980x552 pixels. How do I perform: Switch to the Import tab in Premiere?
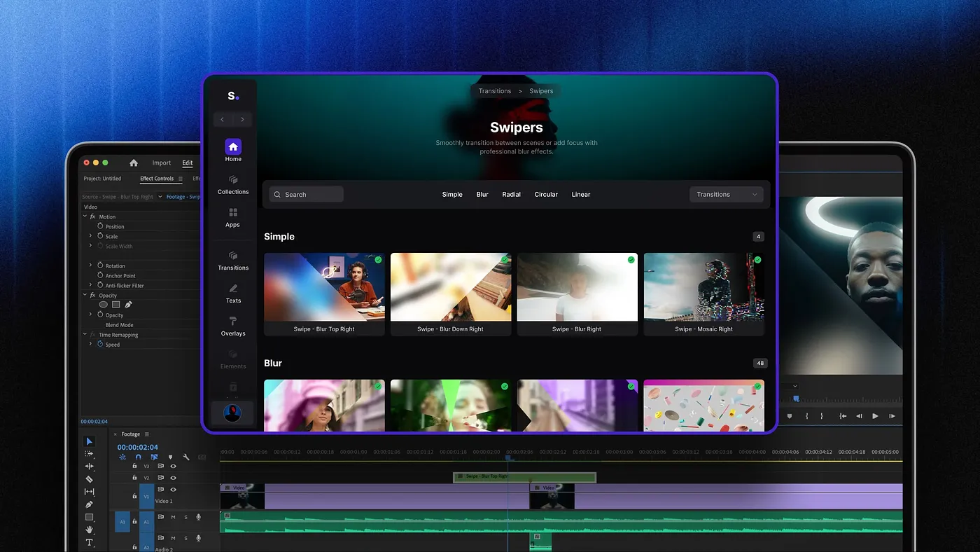162,163
